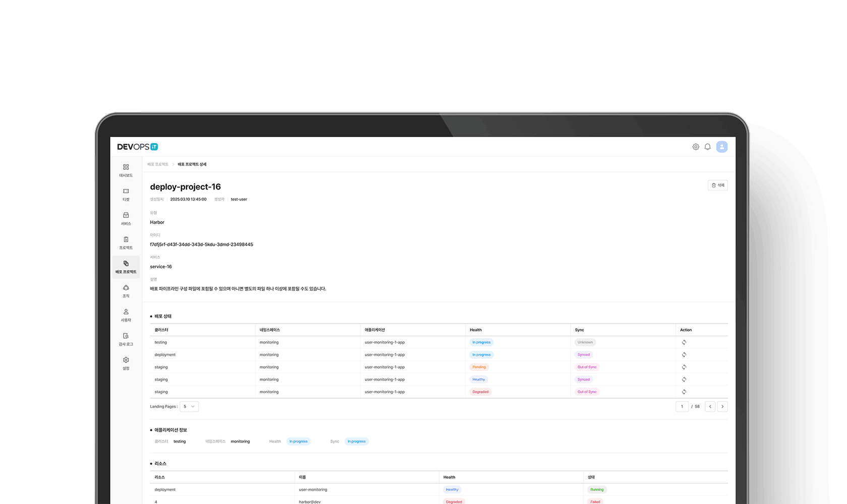Screen dimensions: 847x504
Task: Click sync action on the Pending row
Action: (x=684, y=367)
